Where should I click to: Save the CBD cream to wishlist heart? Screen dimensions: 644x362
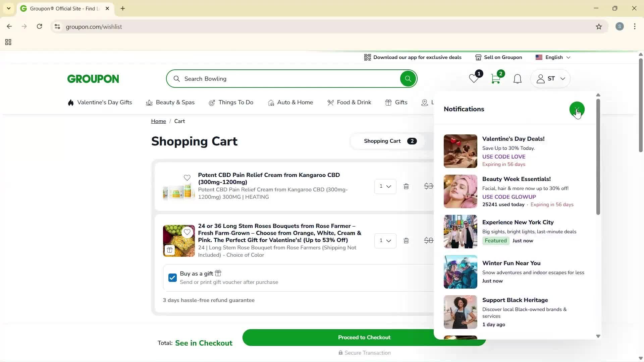click(187, 178)
